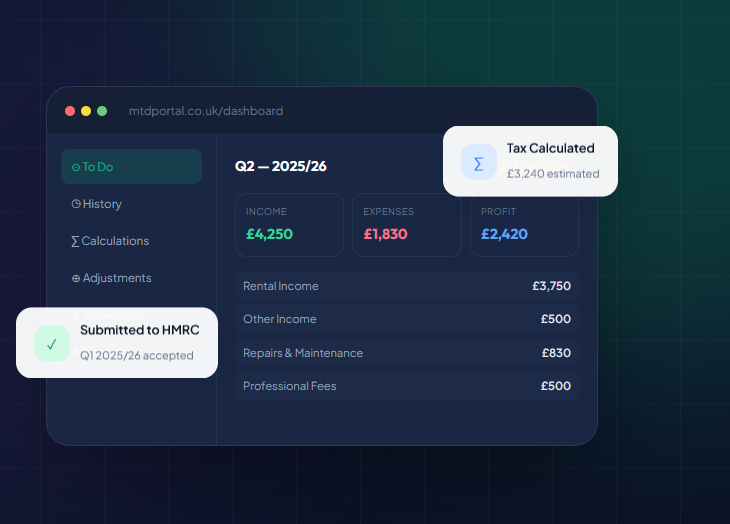Click the History clock icon

76,204
